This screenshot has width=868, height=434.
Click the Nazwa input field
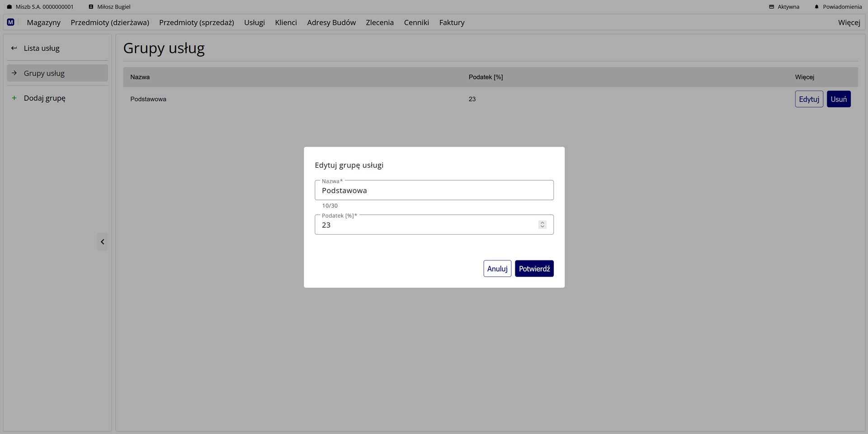tap(434, 190)
